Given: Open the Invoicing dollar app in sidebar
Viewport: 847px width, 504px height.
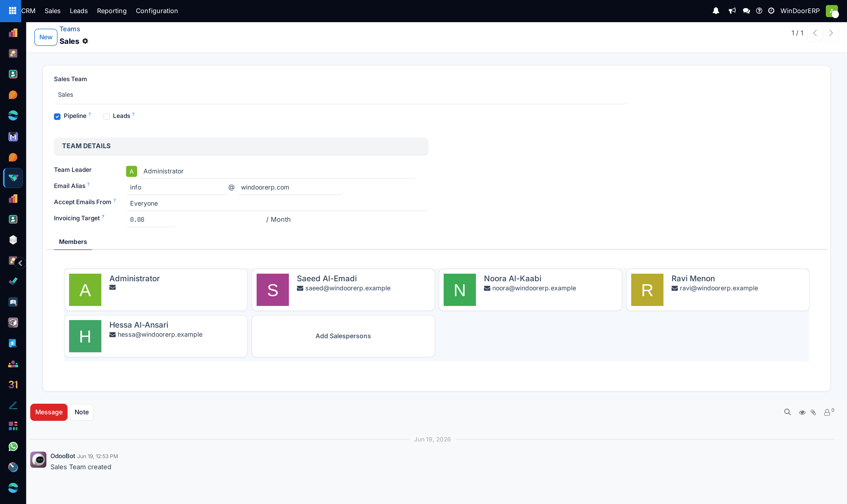Looking at the screenshot, I should click(x=13, y=343).
